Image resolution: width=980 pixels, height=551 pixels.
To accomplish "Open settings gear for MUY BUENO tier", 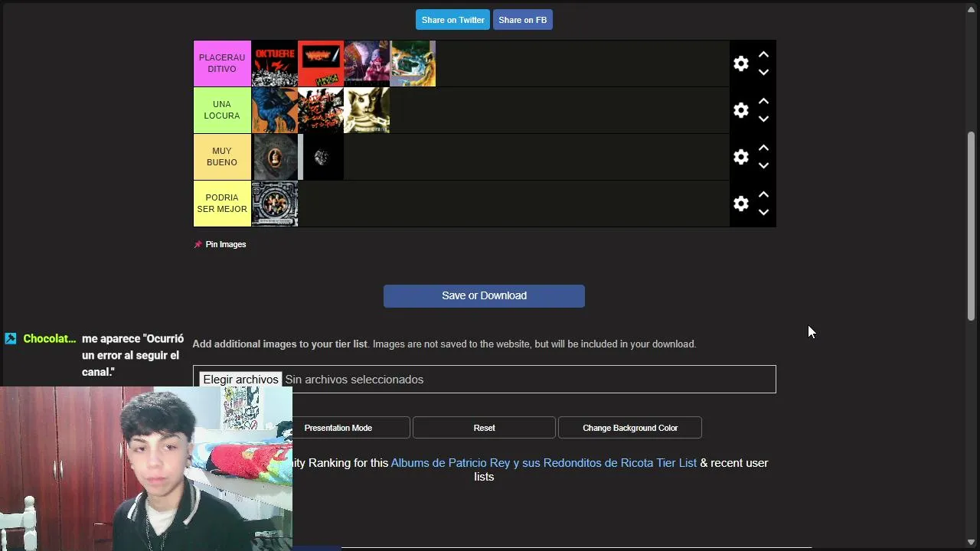I will (740, 157).
